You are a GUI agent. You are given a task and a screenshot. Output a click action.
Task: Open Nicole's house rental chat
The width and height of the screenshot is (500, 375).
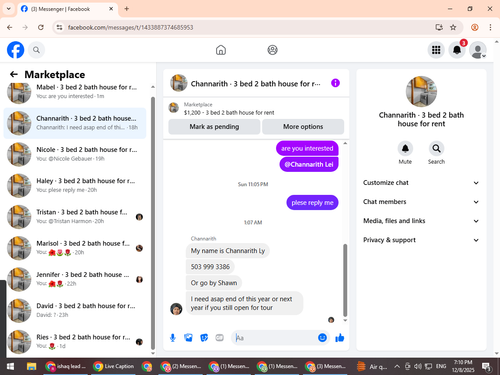(x=75, y=154)
